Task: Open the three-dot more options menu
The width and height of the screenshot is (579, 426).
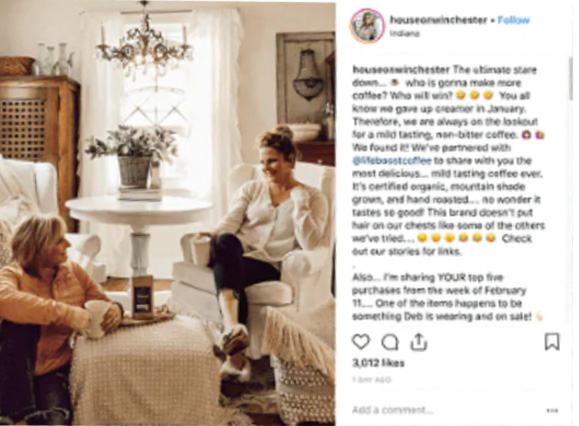Action: pyautogui.click(x=552, y=410)
